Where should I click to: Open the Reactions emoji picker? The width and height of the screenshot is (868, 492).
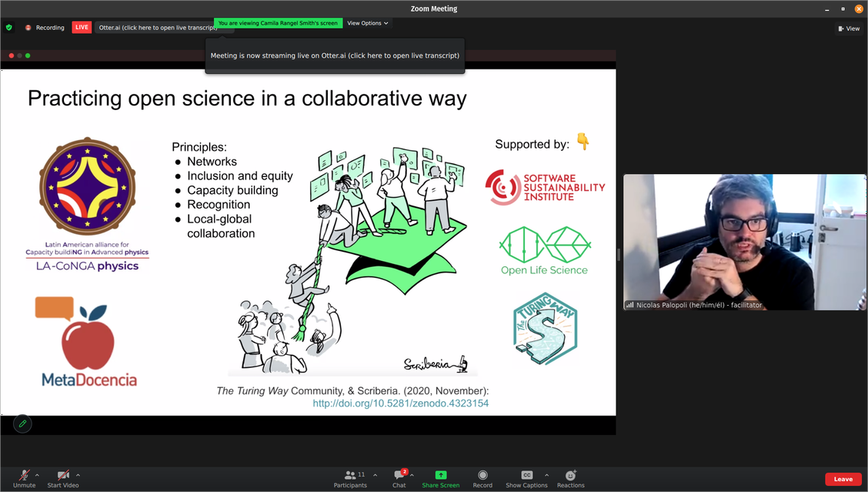click(570, 476)
